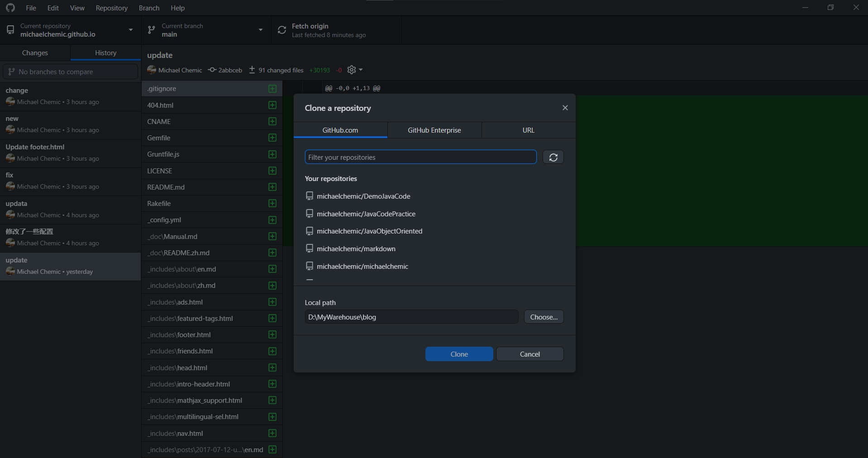Select the _includes\mathjax_support.html file
The height and width of the screenshot is (458, 868).
tap(212, 400)
